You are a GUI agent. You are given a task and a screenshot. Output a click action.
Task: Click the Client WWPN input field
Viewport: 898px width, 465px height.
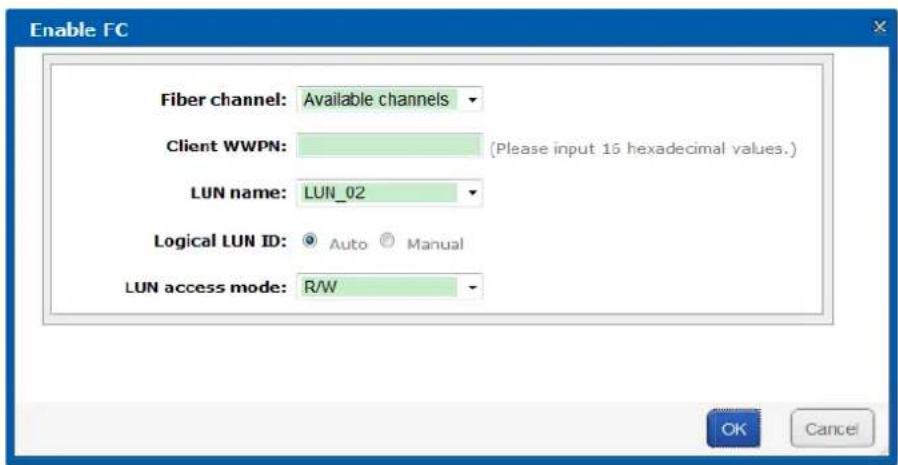(389, 145)
